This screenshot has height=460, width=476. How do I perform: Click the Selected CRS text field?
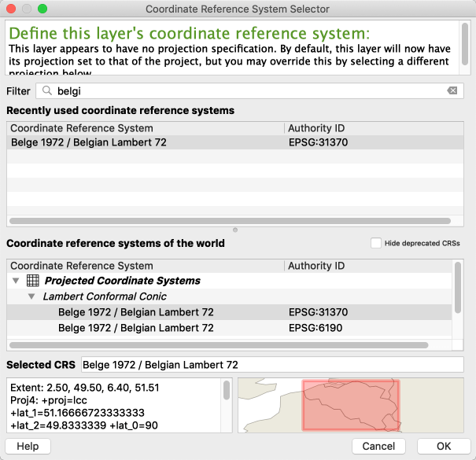271,365
